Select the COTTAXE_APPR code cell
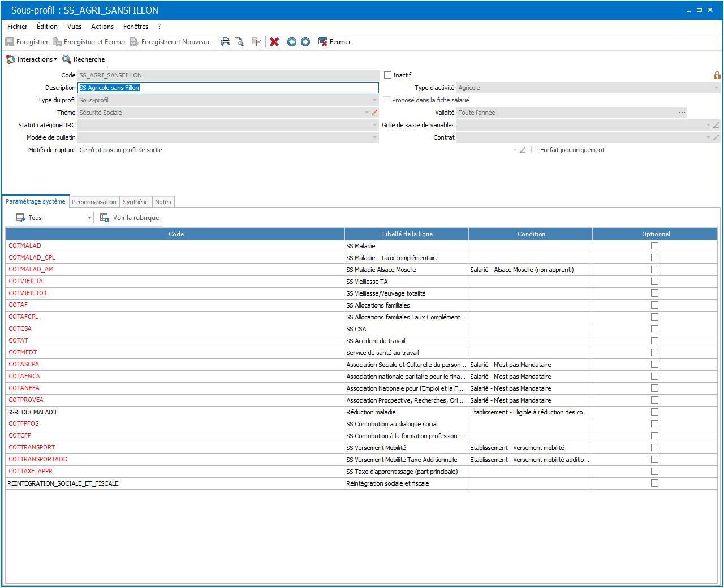The image size is (724, 588). (175, 472)
